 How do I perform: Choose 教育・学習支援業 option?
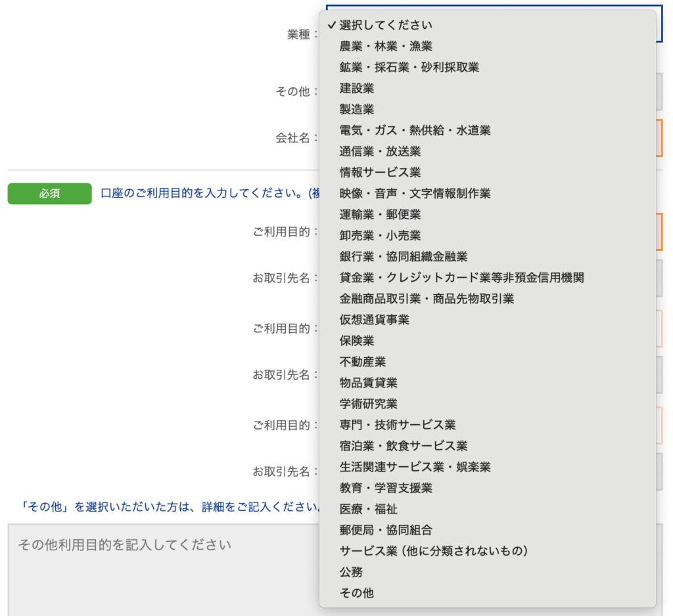(x=381, y=487)
